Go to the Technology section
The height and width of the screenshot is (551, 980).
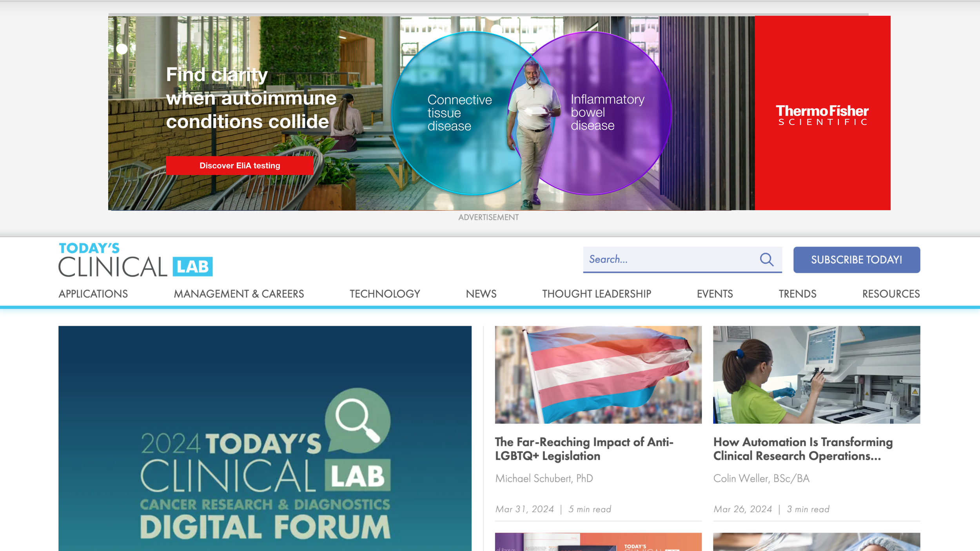[385, 294]
